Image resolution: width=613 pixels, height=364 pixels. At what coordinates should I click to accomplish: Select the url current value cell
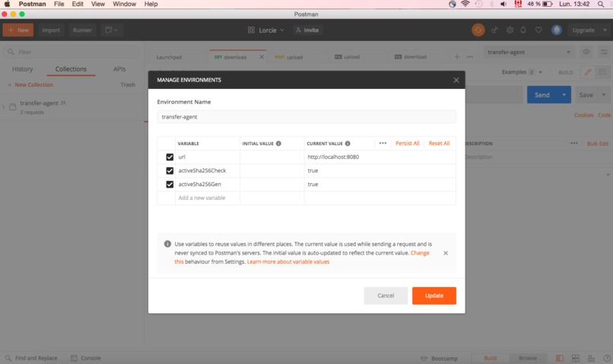pos(380,157)
